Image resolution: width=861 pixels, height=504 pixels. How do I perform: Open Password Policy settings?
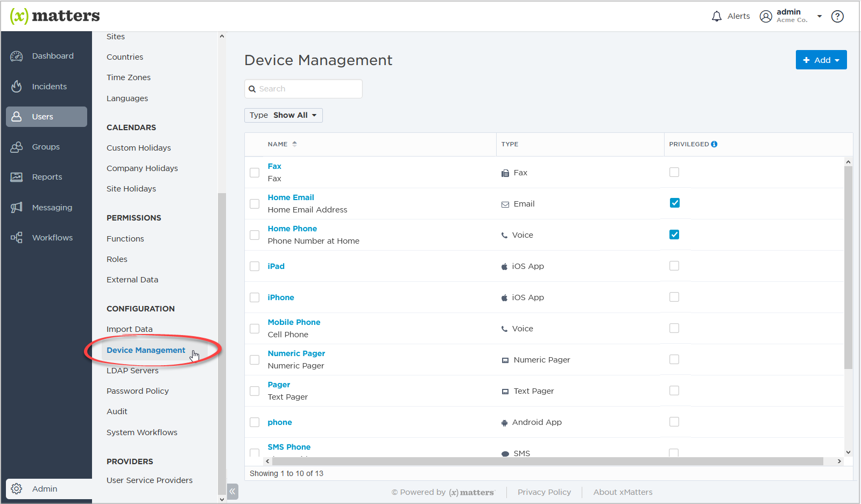[138, 391]
